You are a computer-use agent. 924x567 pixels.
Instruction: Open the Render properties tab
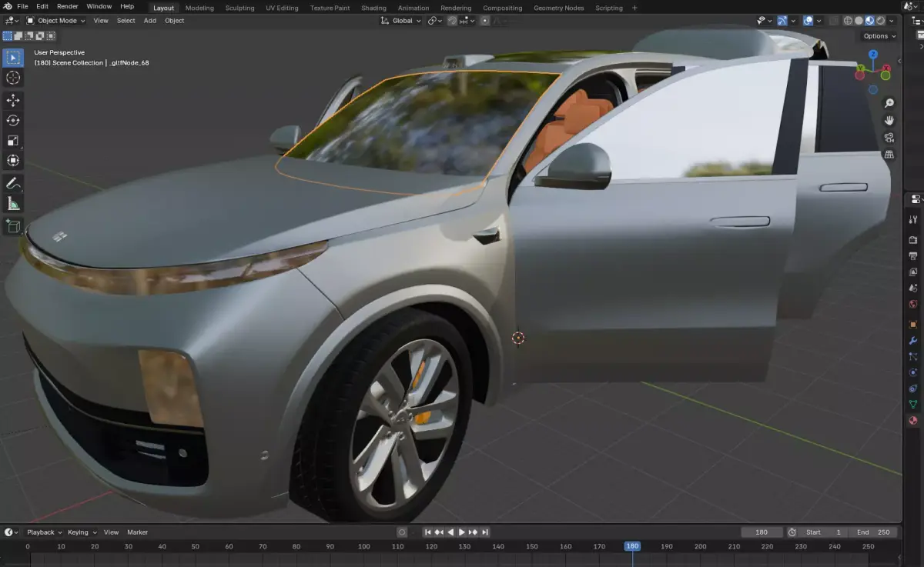(x=913, y=240)
